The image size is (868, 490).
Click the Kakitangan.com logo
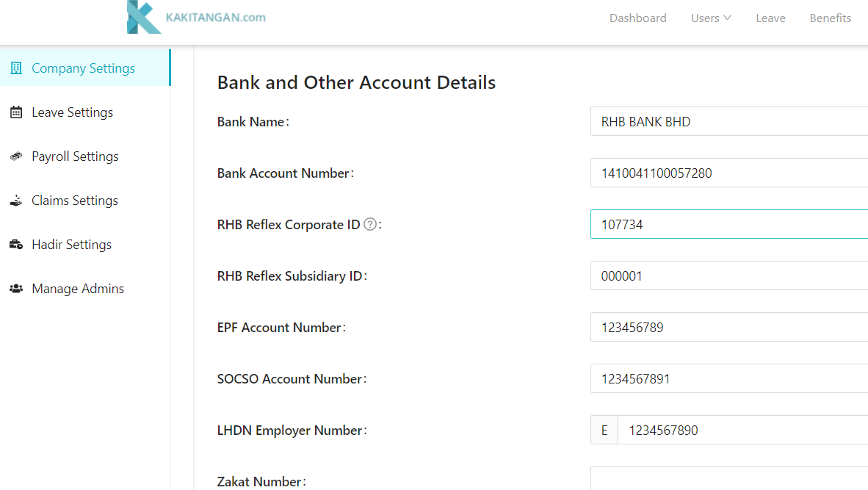[196, 16]
